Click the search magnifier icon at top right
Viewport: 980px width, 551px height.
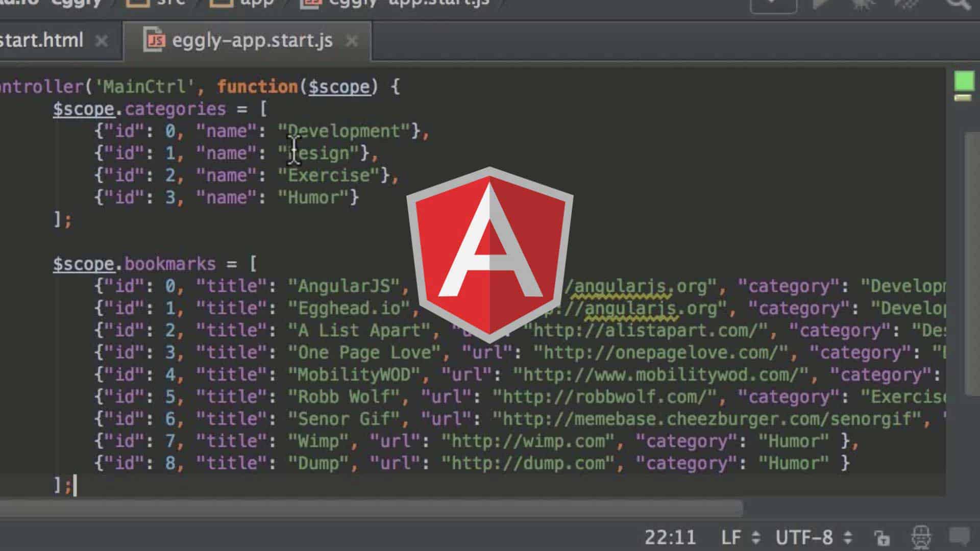pyautogui.click(x=957, y=4)
